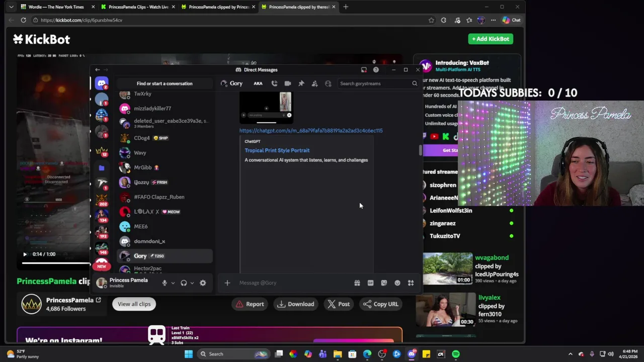
Task: Open the sticker picker in Discord
Action: [x=384, y=283]
